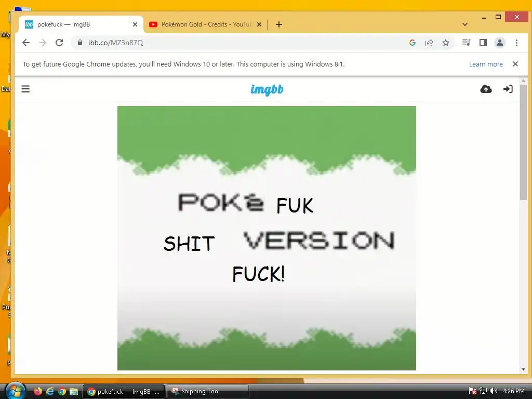The height and width of the screenshot is (399, 532).
Task: Close the pokefuck ImgBB tab
Action: point(135,24)
